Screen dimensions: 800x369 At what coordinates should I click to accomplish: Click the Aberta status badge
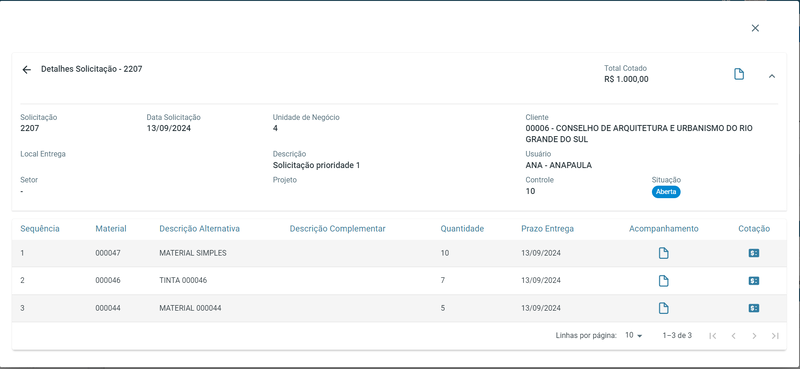pyautogui.click(x=666, y=192)
